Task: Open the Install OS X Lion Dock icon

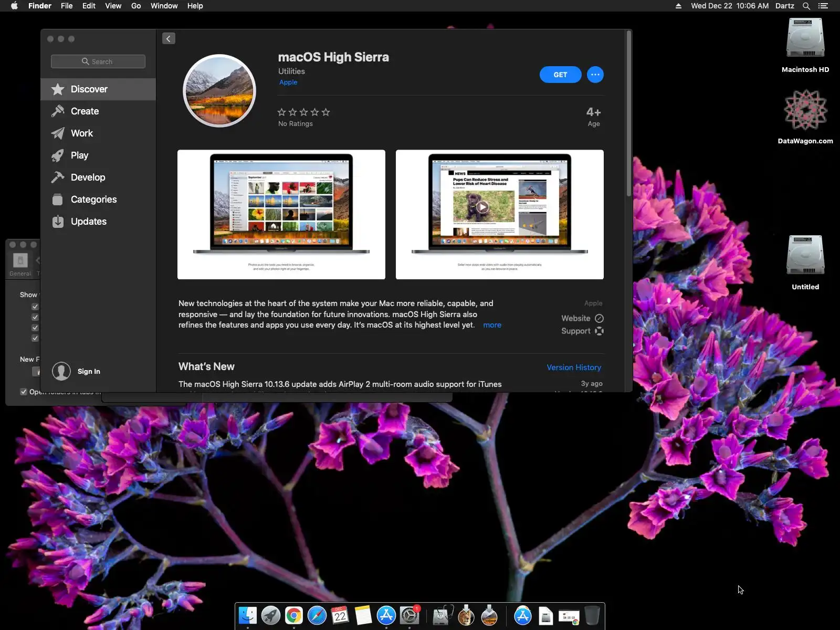Action: tap(466, 615)
